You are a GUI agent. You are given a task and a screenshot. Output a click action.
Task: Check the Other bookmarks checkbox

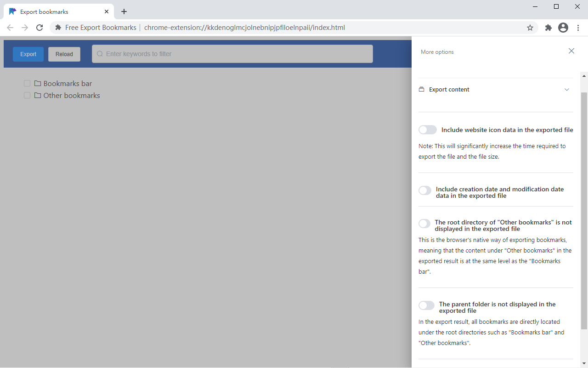pos(27,95)
